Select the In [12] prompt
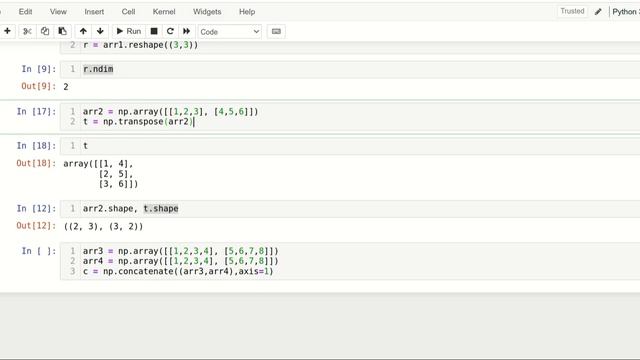The width and height of the screenshot is (640, 360). 36,209
